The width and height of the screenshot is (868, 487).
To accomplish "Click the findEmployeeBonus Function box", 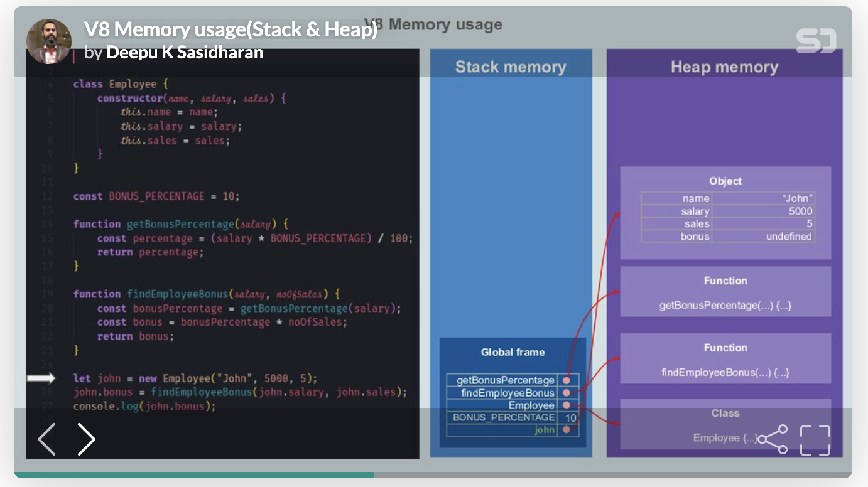I will pyautogui.click(x=725, y=359).
